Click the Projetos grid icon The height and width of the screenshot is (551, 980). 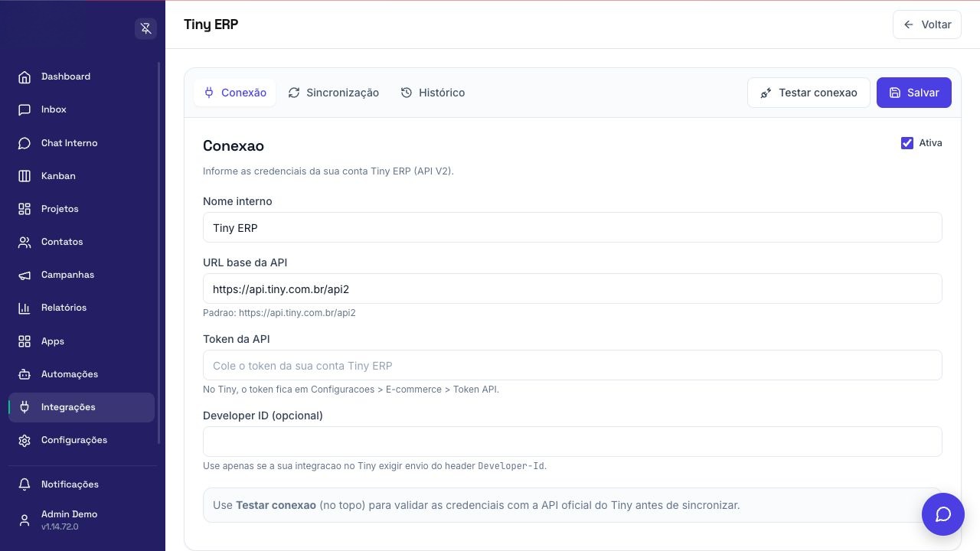[24, 209]
